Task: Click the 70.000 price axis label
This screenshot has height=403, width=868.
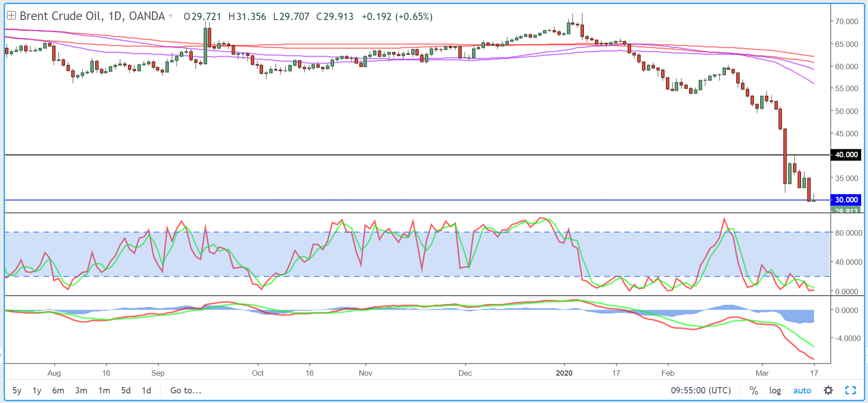Action: 847,21
